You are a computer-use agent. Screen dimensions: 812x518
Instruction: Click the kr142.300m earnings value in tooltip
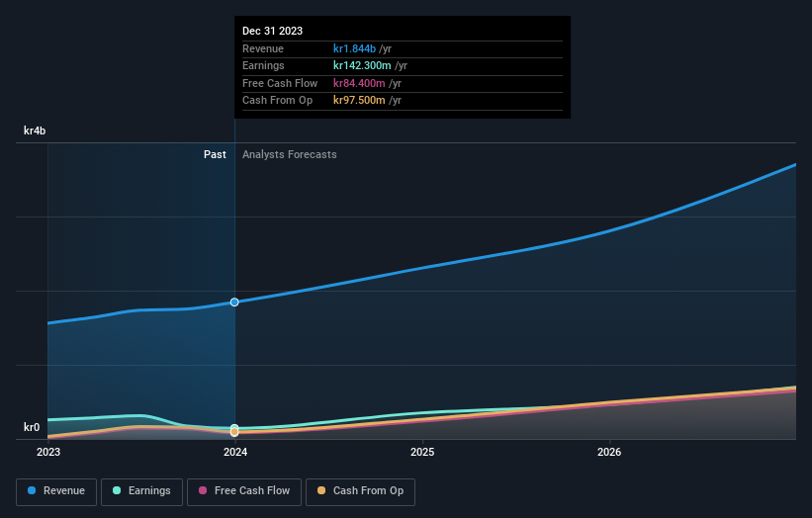(362, 65)
